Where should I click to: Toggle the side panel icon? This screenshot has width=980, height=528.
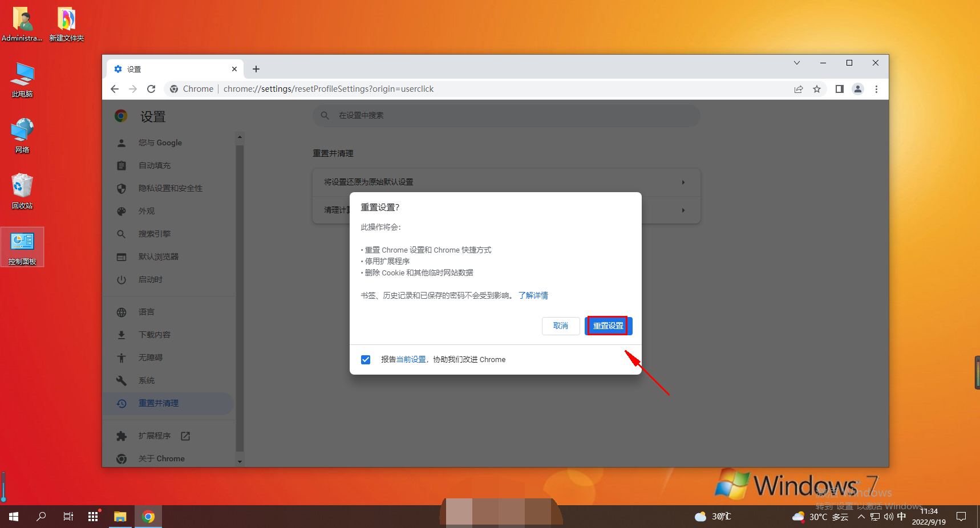point(839,89)
